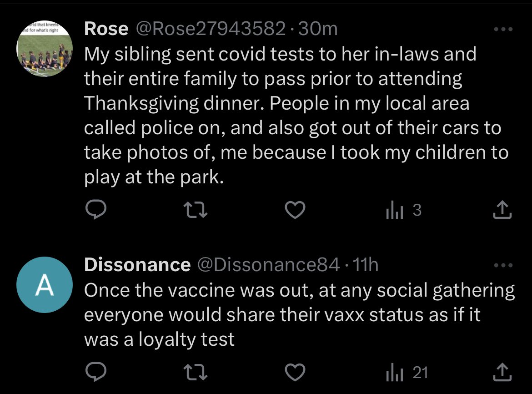
Task: Retweet Rose's Thanksgiving post
Action: (x=195, y=210)
